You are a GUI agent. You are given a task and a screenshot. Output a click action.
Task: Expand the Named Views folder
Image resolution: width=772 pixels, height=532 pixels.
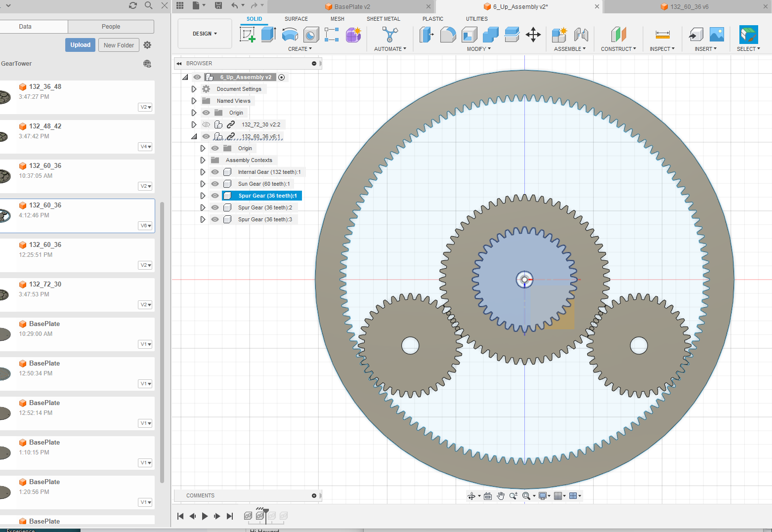194,100
